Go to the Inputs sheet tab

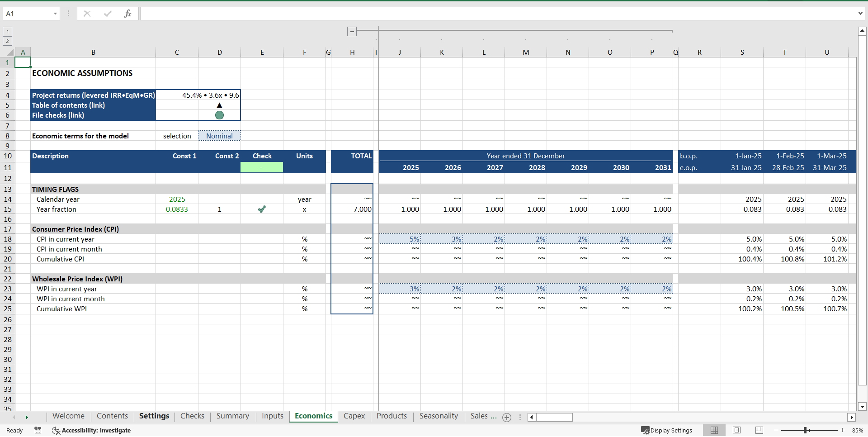click(273, 416)
